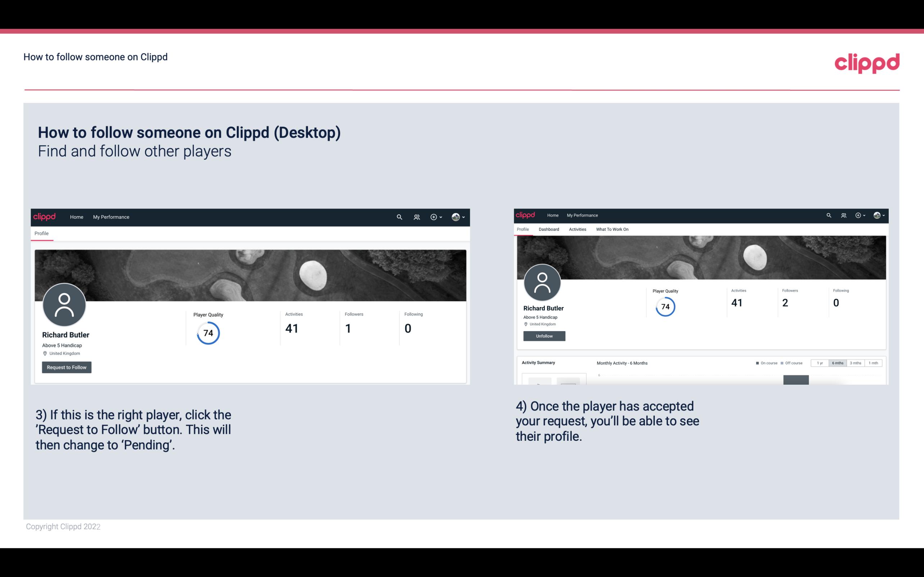Click the Clippd home logo icon
The height and width of the screenshot is (577, 924).
point(45,217)
